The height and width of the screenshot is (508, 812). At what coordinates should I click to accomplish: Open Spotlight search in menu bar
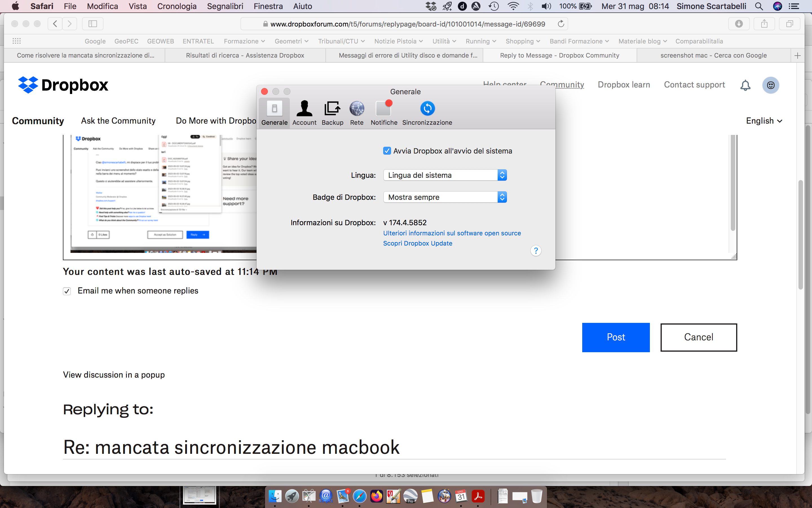point(759,6)
